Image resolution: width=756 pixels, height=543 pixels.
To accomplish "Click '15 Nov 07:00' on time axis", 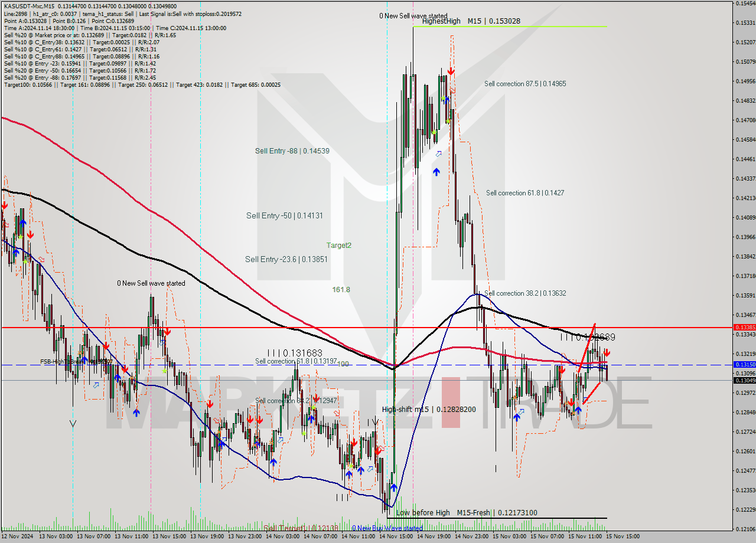I will (547, 537).
